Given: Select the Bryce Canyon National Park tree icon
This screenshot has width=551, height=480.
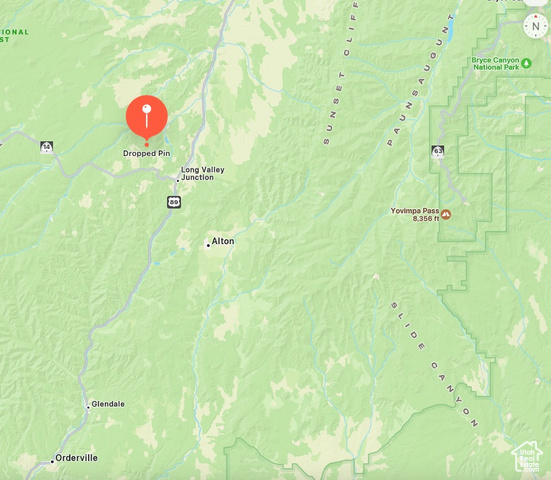Looking at the screenshot, I should click(526, 63).
